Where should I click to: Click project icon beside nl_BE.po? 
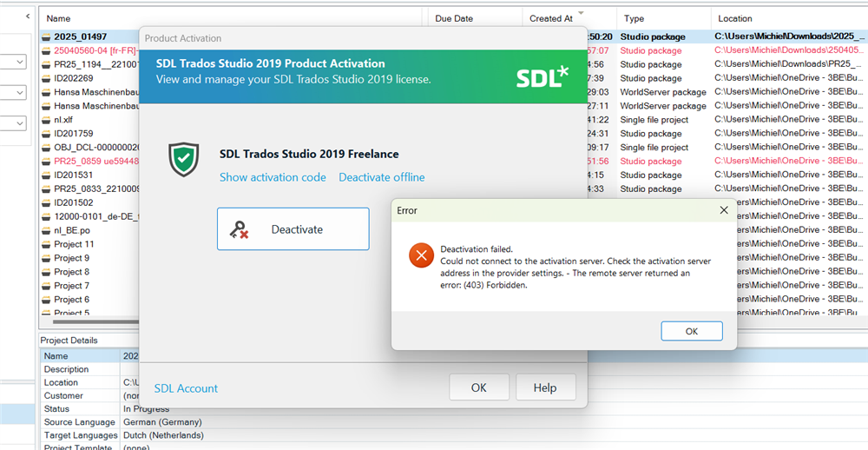tap(47, 230)
